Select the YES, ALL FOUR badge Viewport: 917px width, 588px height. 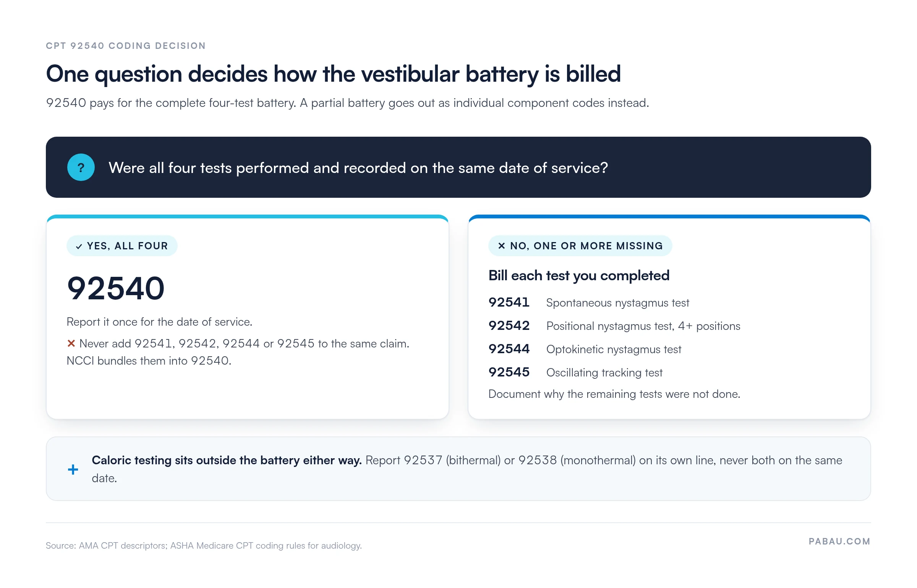(122, 246)
